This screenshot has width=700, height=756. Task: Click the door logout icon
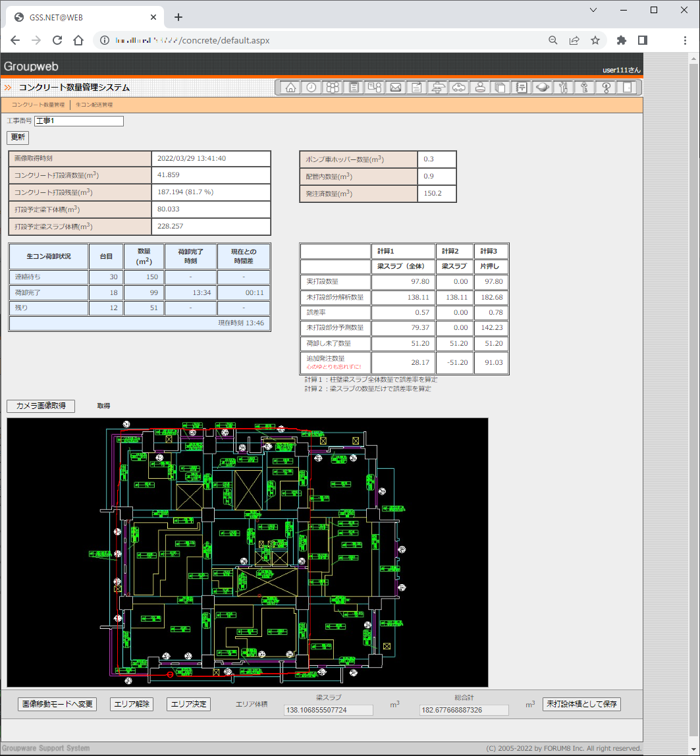628,88
